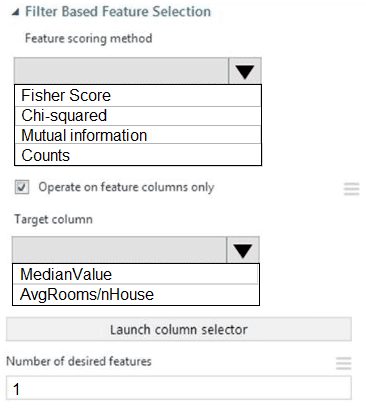Screen dimensions: 366x408
Task: Click the menu icon beside Number of desired features
Action: [344, 363]
